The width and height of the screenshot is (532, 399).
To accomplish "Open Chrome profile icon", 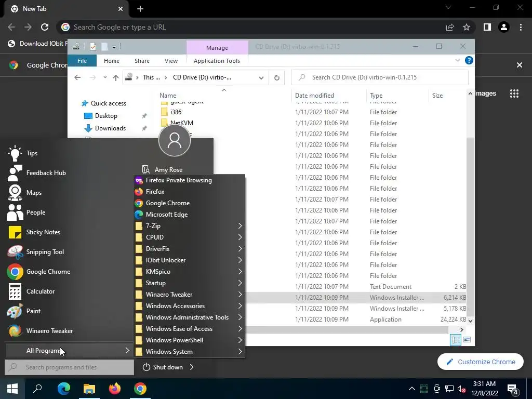I will [504, 27].
